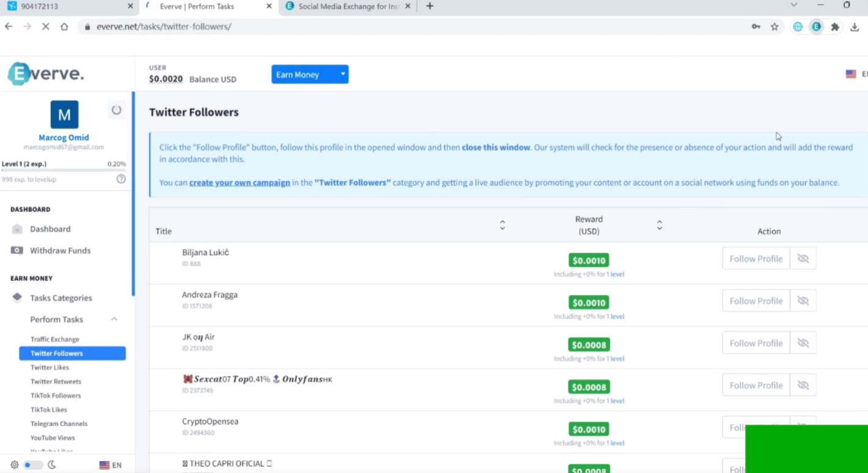The image size is (868, 473).
Task: Click the help question mark near level progress
Action: click(121, 179)
